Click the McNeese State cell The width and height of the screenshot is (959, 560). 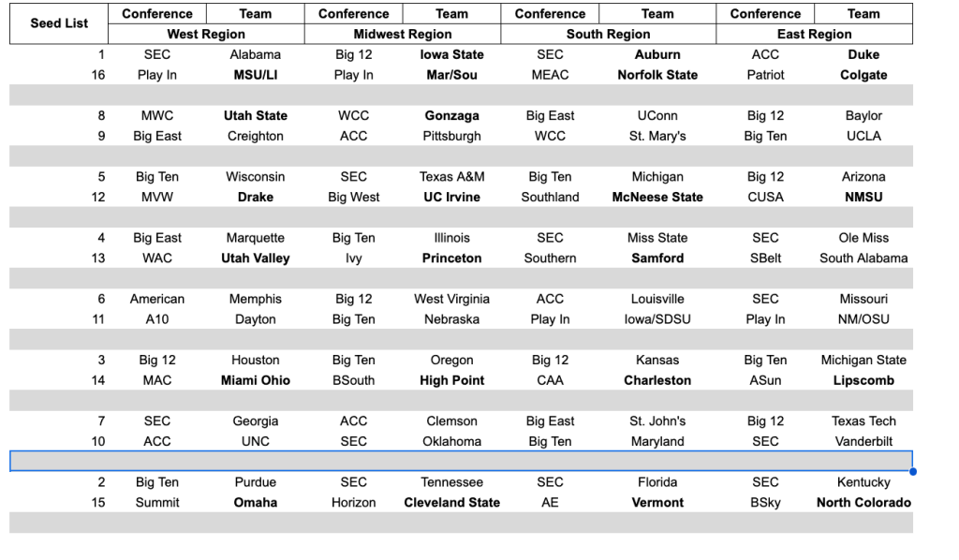click(x=657, y=198)
